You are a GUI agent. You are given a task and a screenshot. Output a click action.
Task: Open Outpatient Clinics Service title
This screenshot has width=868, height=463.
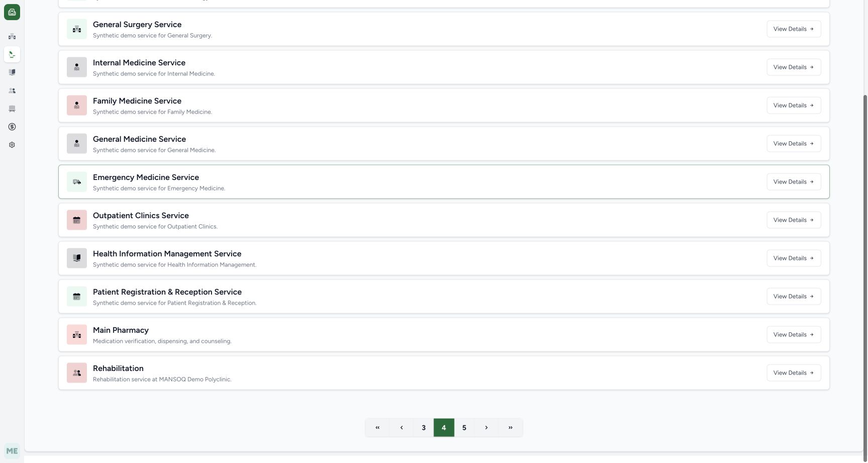141,216
